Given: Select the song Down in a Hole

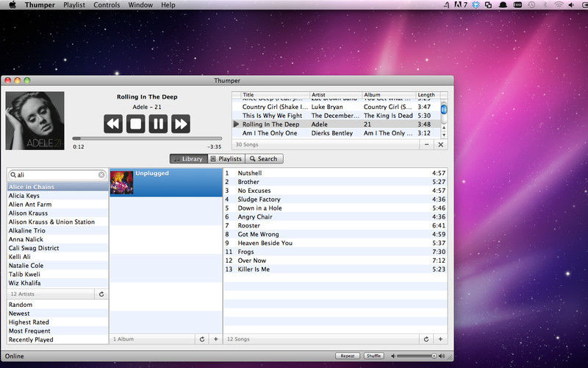Looking at the screenshot, I should click(336, 208).
